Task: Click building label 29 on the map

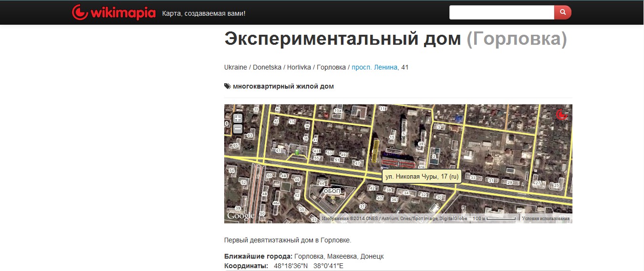Action: pos(509,182)
